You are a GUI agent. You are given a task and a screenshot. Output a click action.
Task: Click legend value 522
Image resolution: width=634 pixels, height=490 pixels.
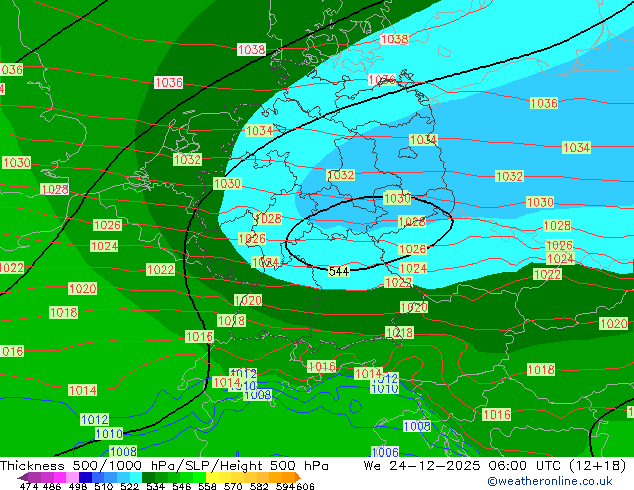tap(129, 486)
